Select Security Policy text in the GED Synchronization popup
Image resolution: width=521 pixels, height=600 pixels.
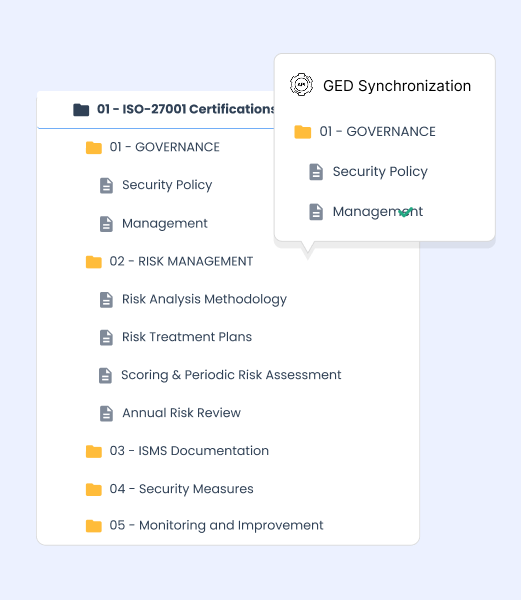pos(380,171)
